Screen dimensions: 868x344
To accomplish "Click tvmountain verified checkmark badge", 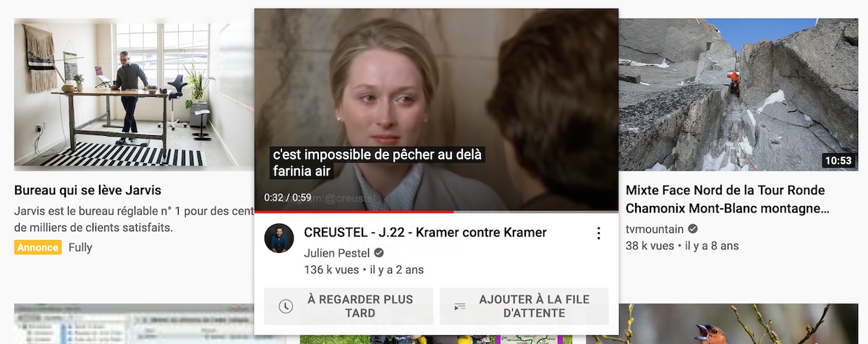I will (x=692, y=229).
